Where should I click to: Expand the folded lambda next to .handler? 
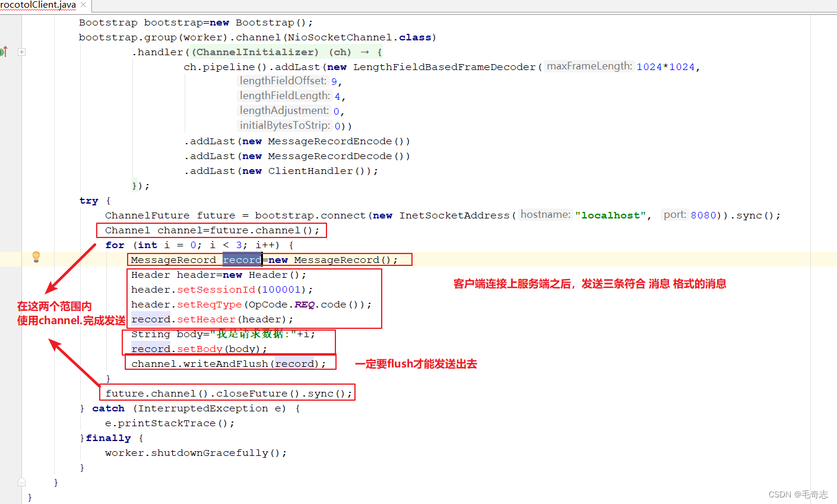(x=21, y=52)
